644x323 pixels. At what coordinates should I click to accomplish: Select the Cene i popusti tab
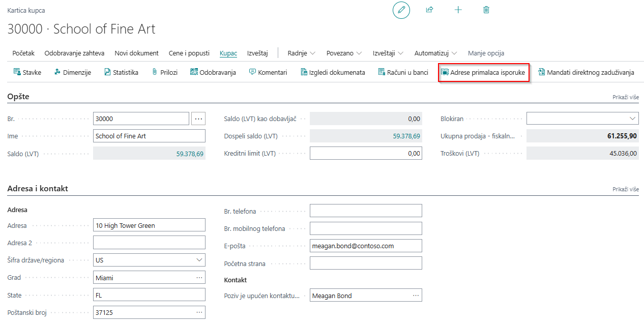(x=189, y=53)
